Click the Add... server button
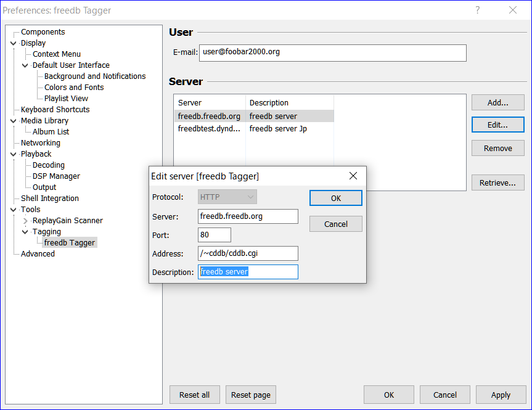 [x=497, y=102]
